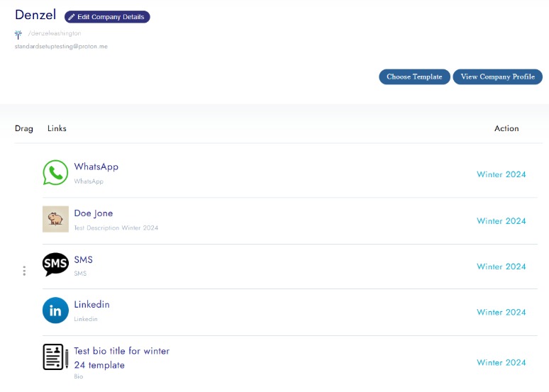Click the WhatsApp link title
The image size is (549, 392).
[x=96, y=167]
